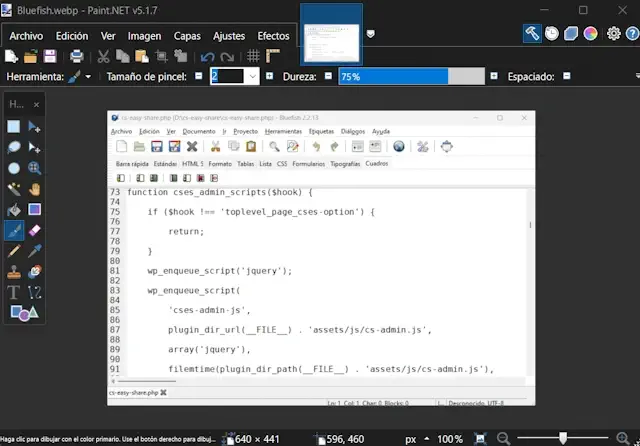The image size is (640, 446).
Task: Open Paint.NET settings gear
Action: point(613,33)
